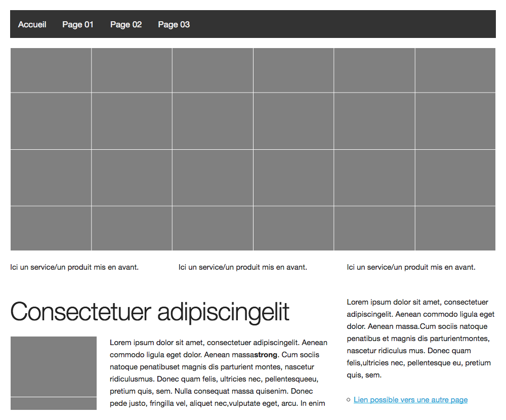
Task: Click the middle 'Ici un service/un produit' text
Action: (x=242, y=267)
